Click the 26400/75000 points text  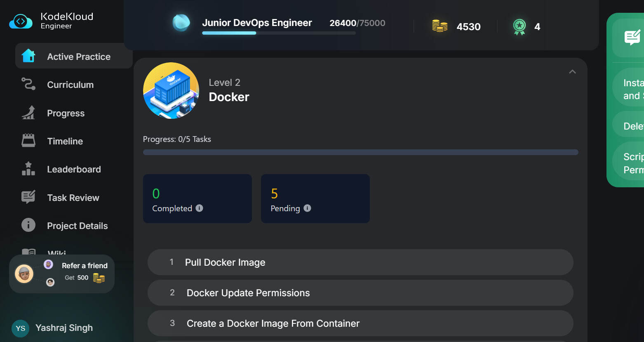point(357,23)
